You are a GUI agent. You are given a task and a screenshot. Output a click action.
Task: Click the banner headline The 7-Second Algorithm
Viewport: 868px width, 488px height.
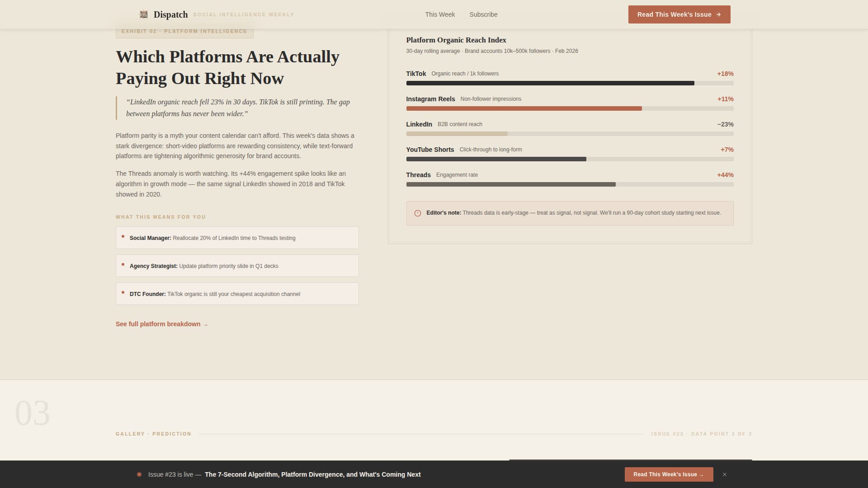[313, 474]
